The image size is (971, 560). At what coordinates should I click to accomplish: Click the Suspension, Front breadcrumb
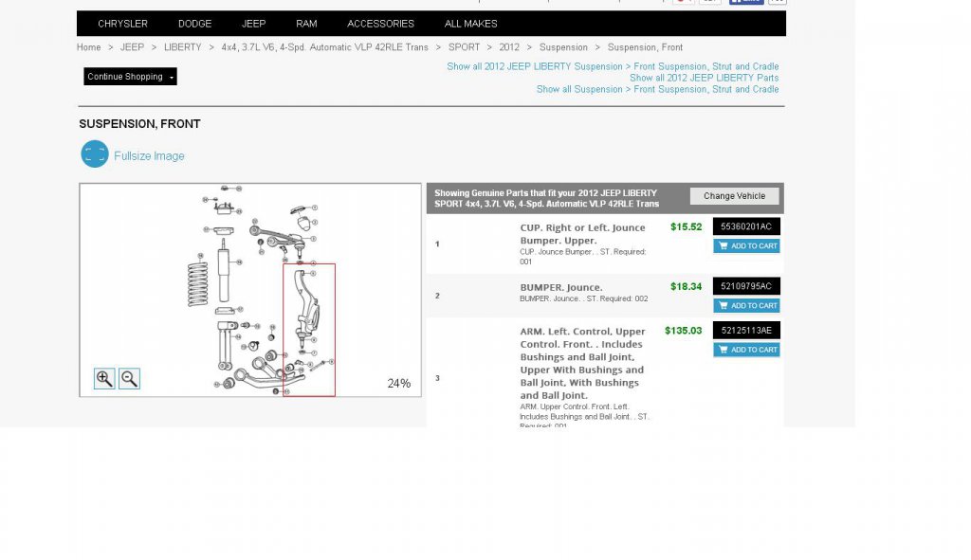tap(645, 47)
